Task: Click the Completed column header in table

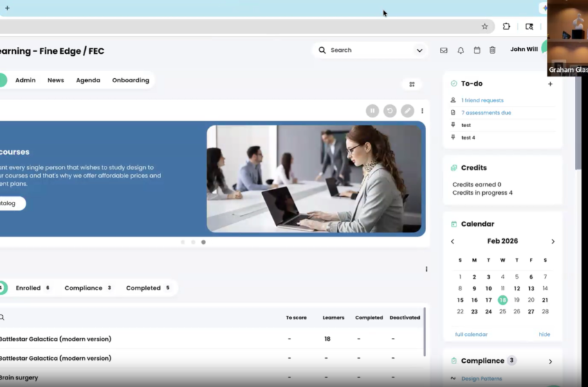Action: pyautogui.click(x=369, y=318)
